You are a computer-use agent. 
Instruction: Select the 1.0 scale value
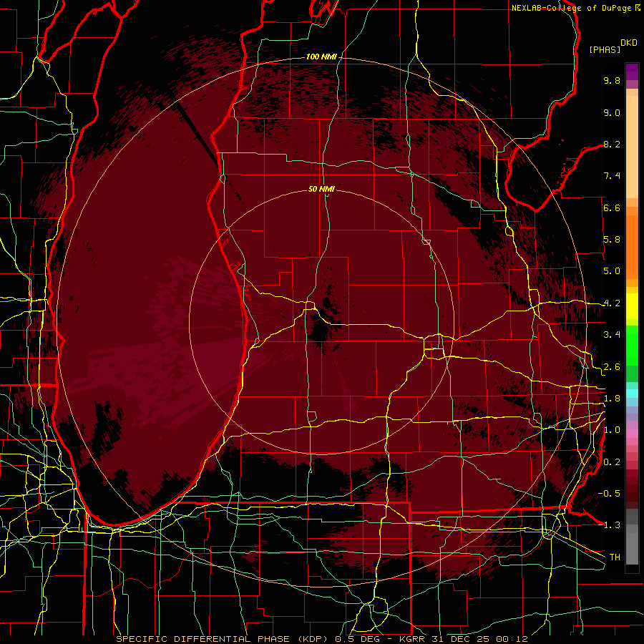pyautogui.click(x=612, y=430)
